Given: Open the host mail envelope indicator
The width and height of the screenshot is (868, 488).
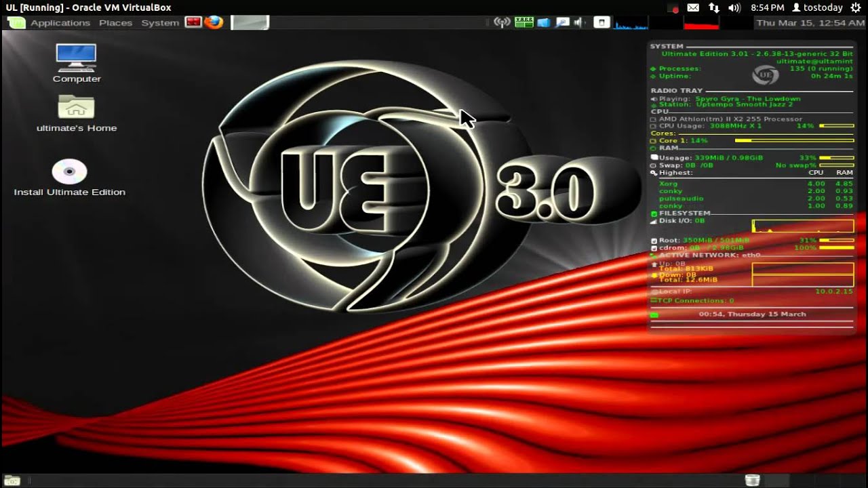Looking at the screenshot, I should click(x=693, y=7).
